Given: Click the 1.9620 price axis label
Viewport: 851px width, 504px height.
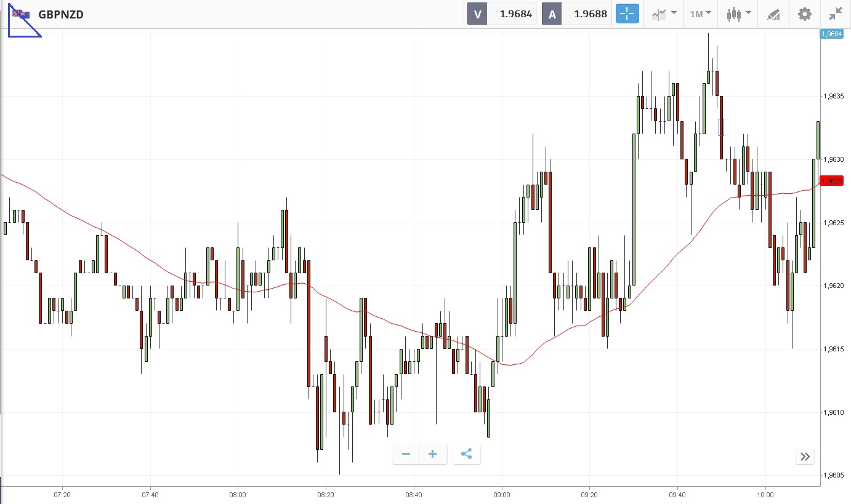Looking at the screenshot, I should [x=833, y=286].
